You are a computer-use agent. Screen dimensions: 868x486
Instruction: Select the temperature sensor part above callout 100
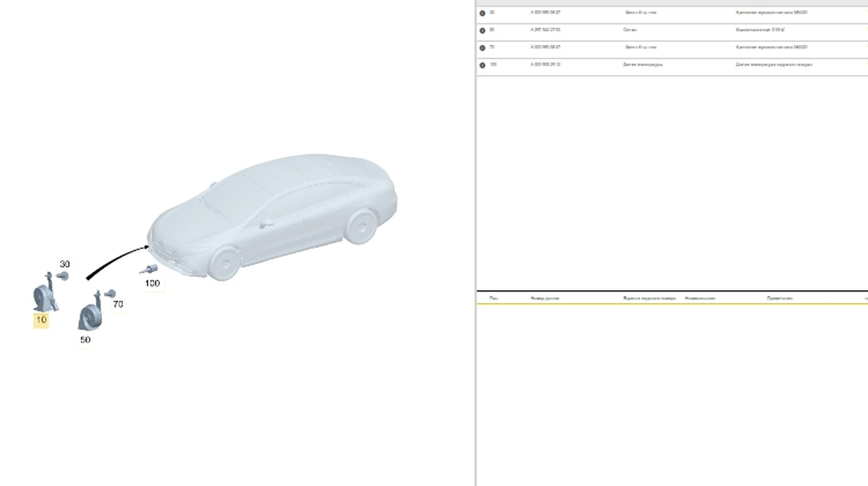click(150, 270)
